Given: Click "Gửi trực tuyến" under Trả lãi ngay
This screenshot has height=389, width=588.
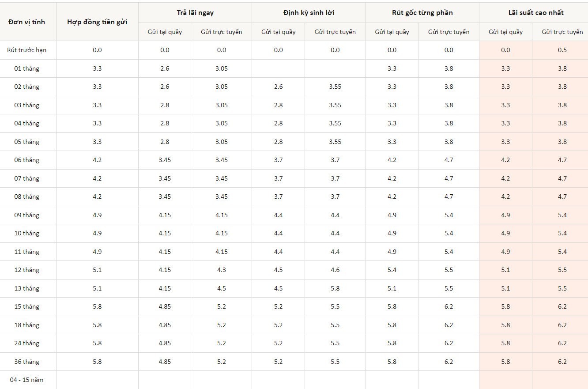Looking at the screenshot, I should click(x=221, y=32).
